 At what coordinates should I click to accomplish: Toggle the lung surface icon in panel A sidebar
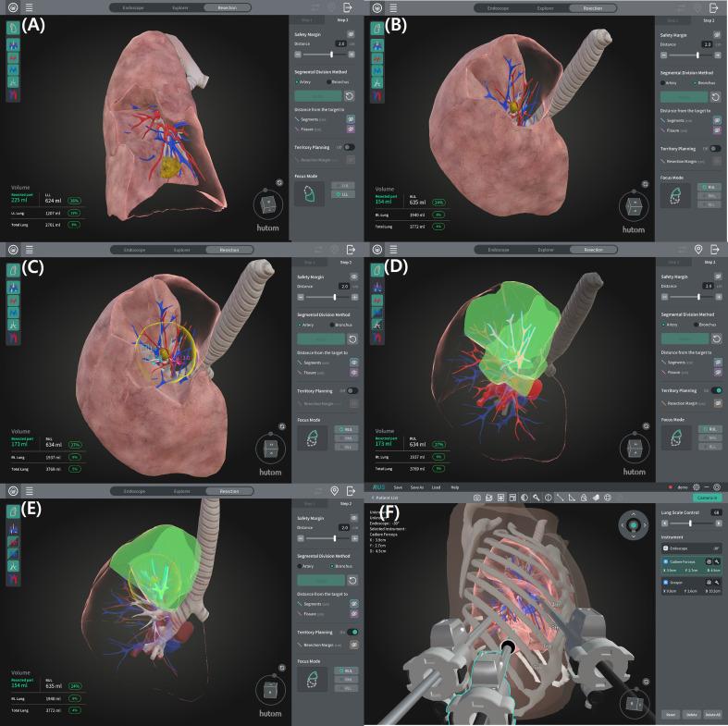[13, 28]
